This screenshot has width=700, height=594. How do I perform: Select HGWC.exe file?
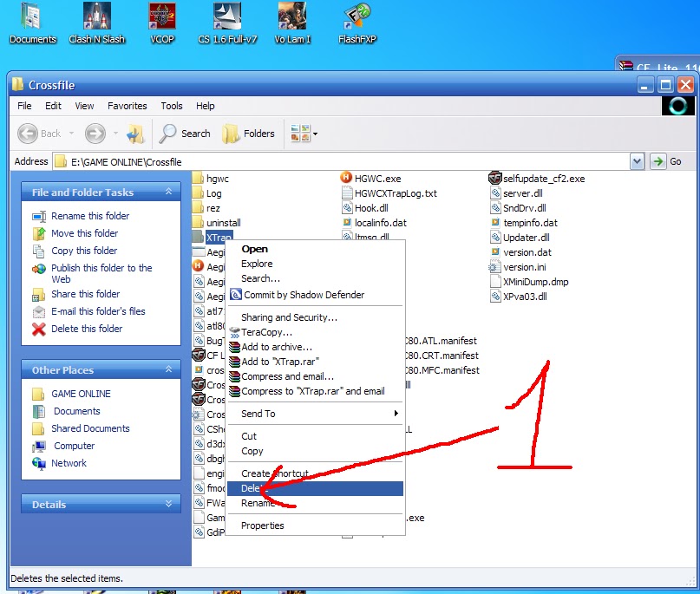tap(371, 179)
